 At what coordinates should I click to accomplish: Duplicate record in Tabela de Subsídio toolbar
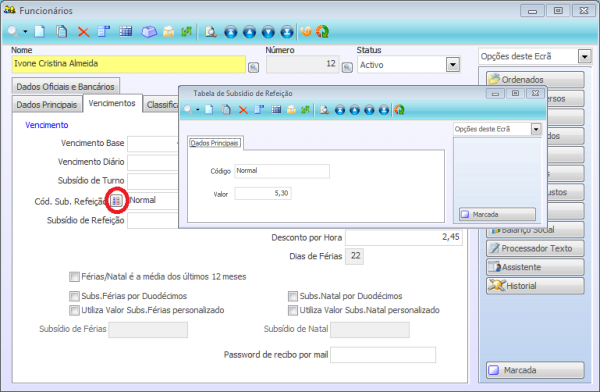coord(226,110)
